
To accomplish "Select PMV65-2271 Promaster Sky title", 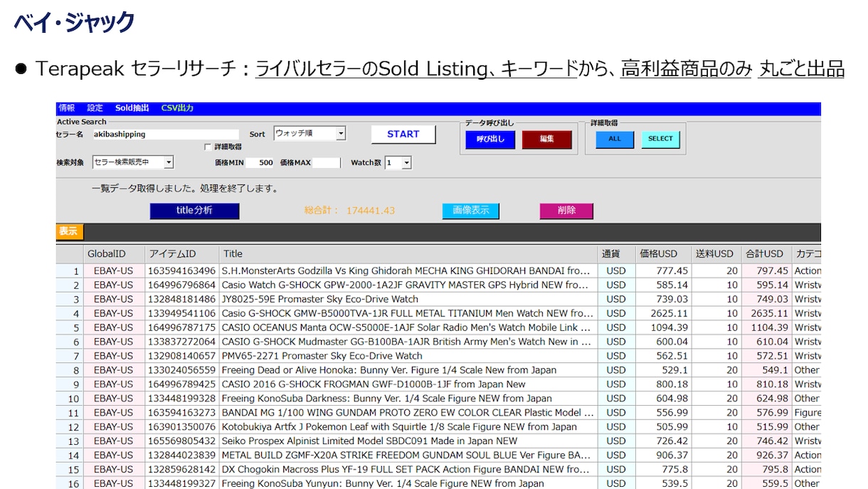I will (408, 356).
